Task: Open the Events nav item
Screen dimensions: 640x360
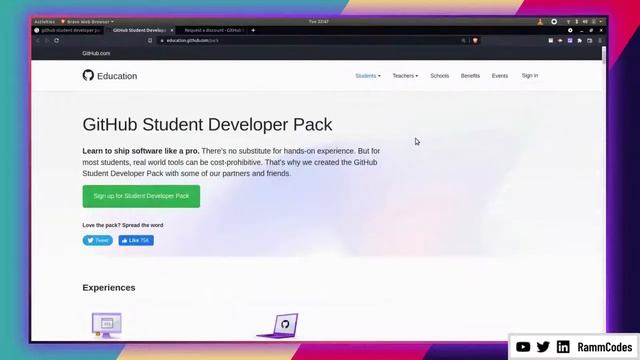Action: pos(500,76)
